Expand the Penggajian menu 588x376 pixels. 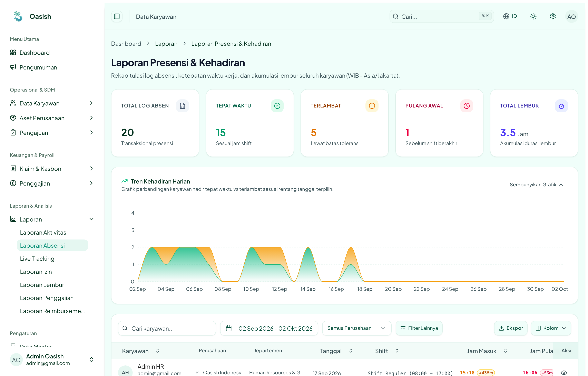(x=52, y=183)
